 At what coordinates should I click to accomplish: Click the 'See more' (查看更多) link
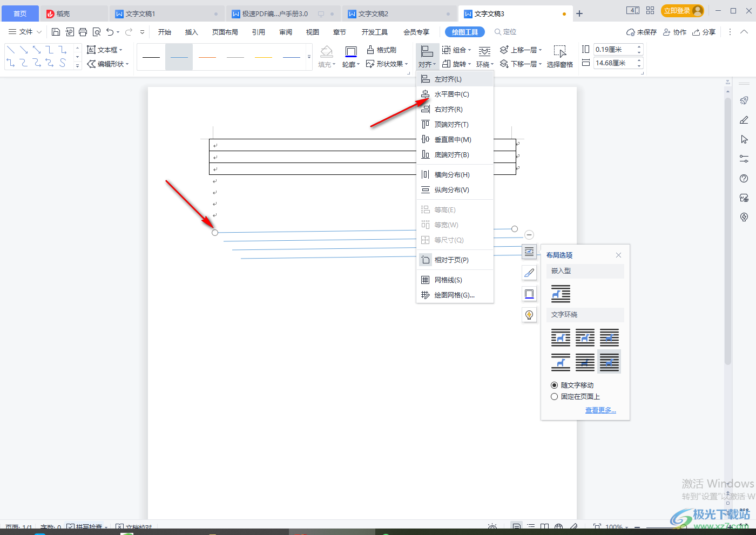coord(600,410)
